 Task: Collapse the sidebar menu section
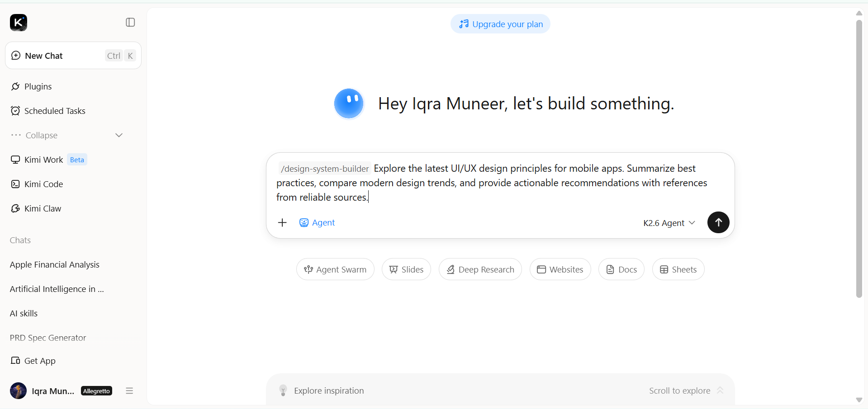[x=67, y=135]
